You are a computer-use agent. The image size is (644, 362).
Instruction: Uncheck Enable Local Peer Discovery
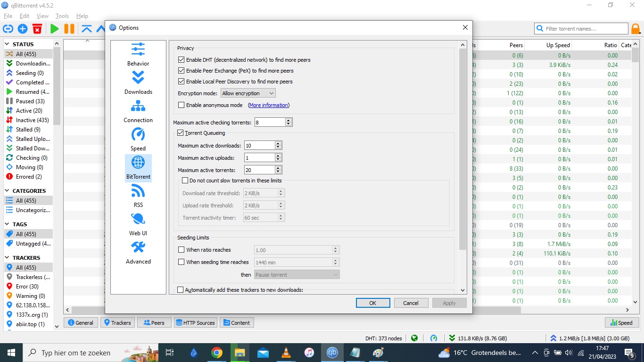(x=182, y=82)
